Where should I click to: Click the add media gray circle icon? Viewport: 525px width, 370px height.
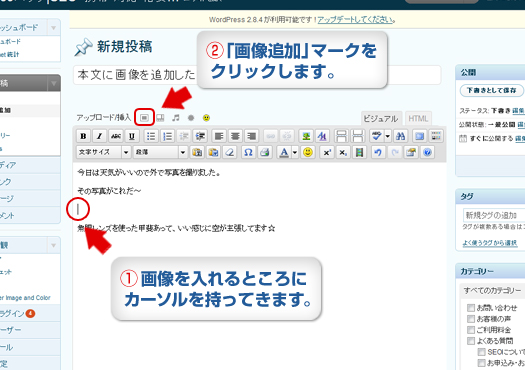(x=191, y=118)
